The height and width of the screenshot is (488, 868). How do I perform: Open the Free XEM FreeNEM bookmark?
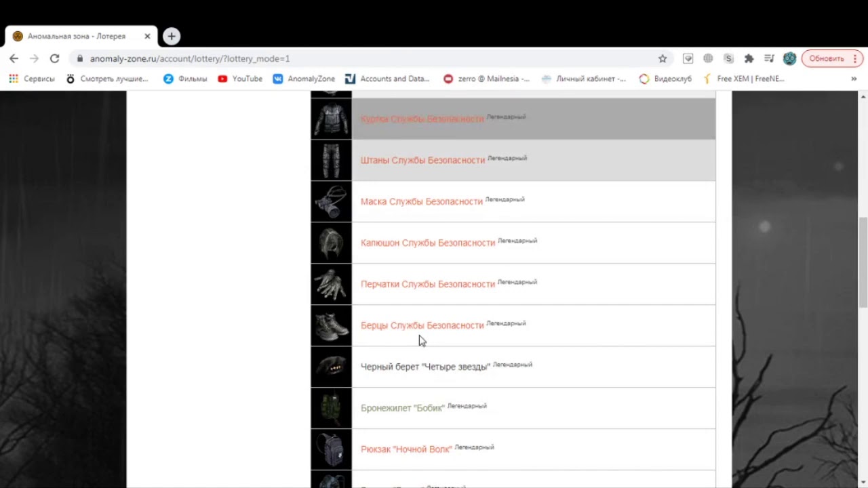click(744, 79)
